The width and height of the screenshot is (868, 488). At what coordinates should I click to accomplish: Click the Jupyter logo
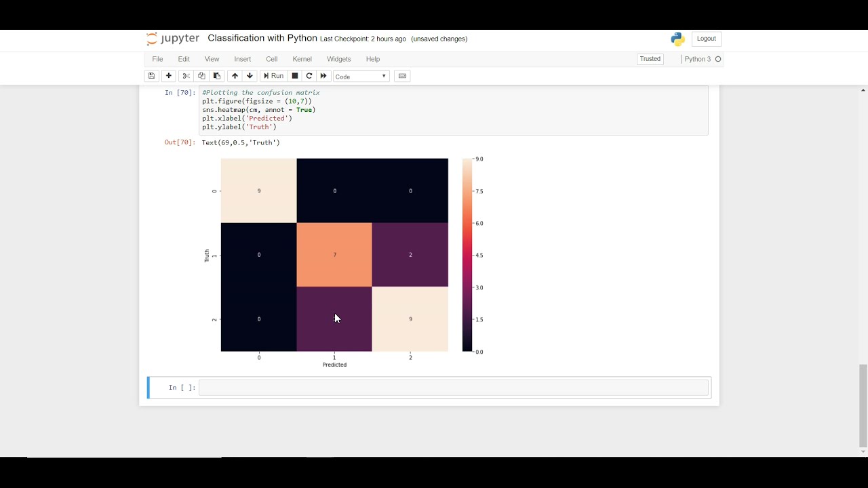point(172,39)
